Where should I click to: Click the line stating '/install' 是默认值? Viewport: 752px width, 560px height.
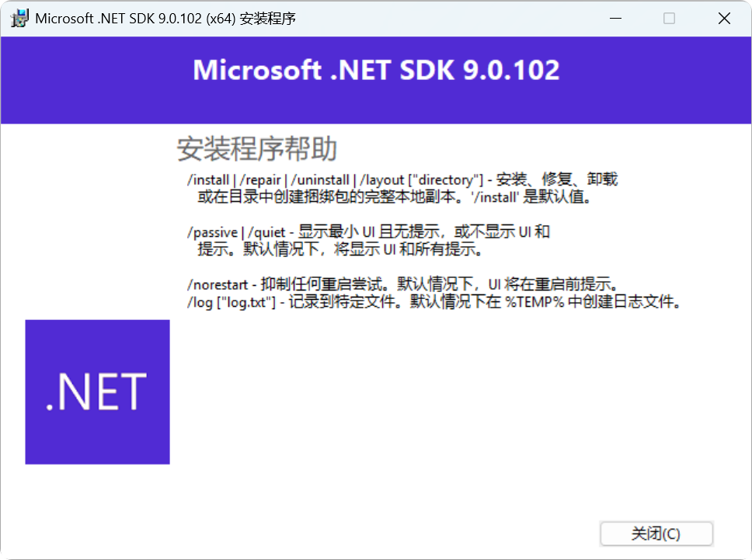[395, 197]
